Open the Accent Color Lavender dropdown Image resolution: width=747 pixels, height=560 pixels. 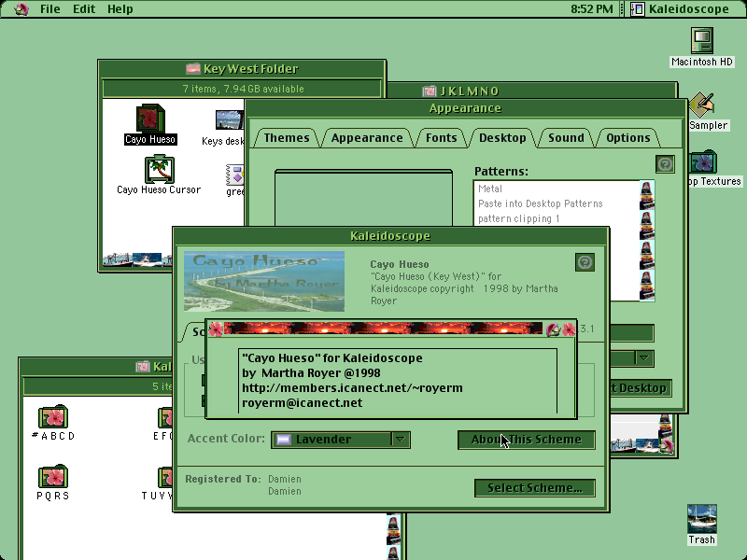(341, 440)
